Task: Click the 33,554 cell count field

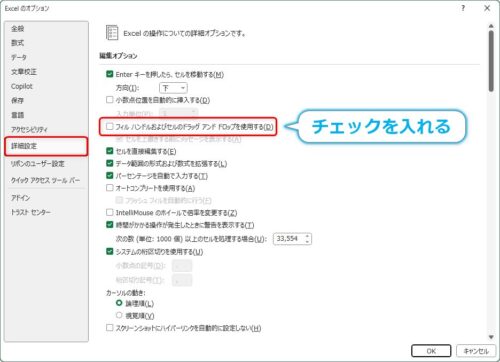Action: [x=289, y=239]
